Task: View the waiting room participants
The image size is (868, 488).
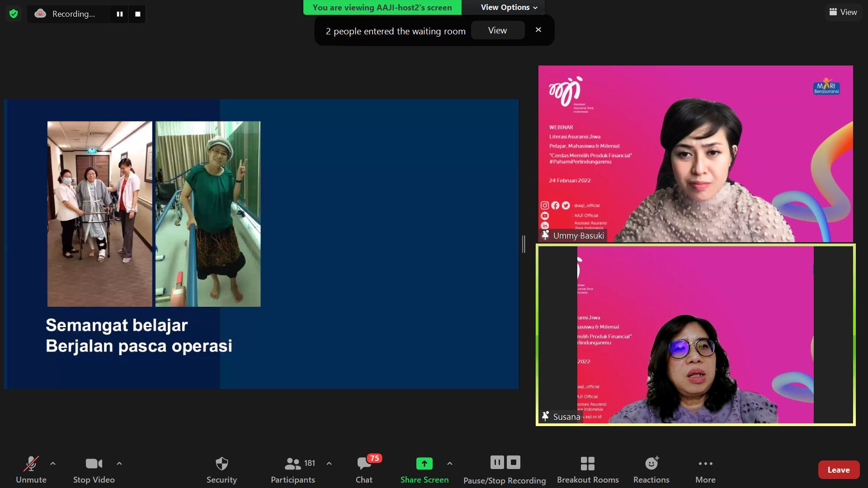Action: (498, 30)
